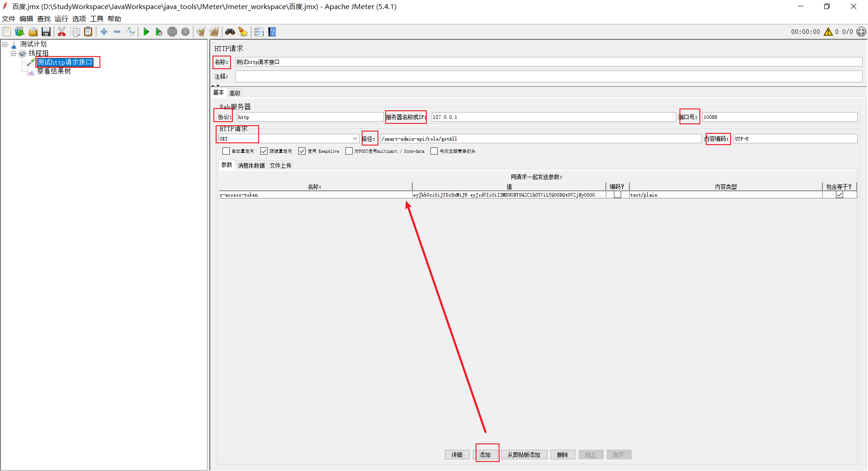Viewport: 868px width, 471px height.
Task: Click the 名称 input field
Action: click(548, 62)
